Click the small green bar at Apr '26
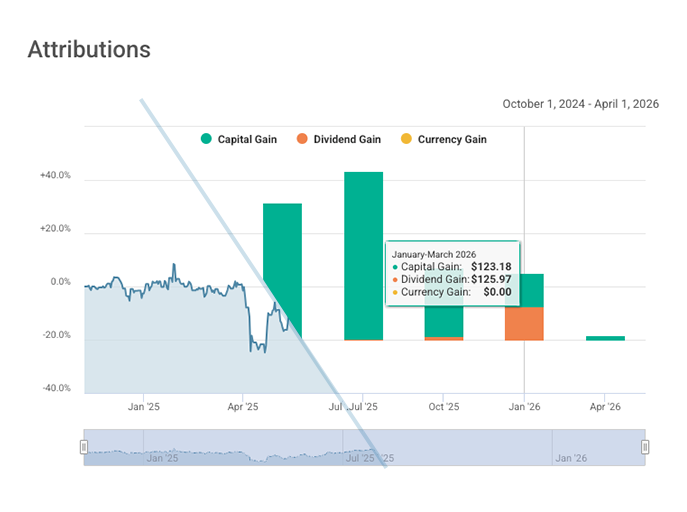The height and width of the screenshot is (512, 687). 605,338
